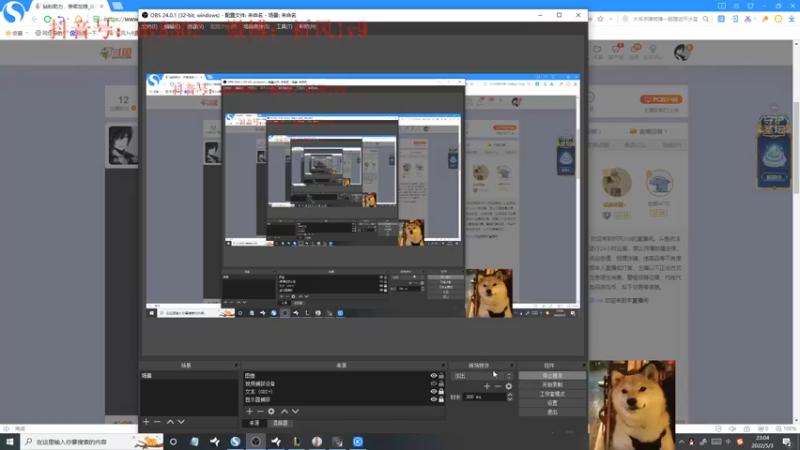The width and height of the screenshot is (800, 450).
Task: Toggle visibility of the 文本 (GDI+) source
Action: coord(434,391)
